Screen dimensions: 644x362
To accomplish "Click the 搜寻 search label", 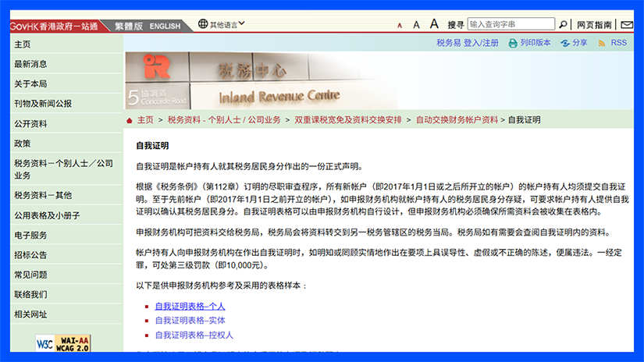I will (x=455, y=25).
